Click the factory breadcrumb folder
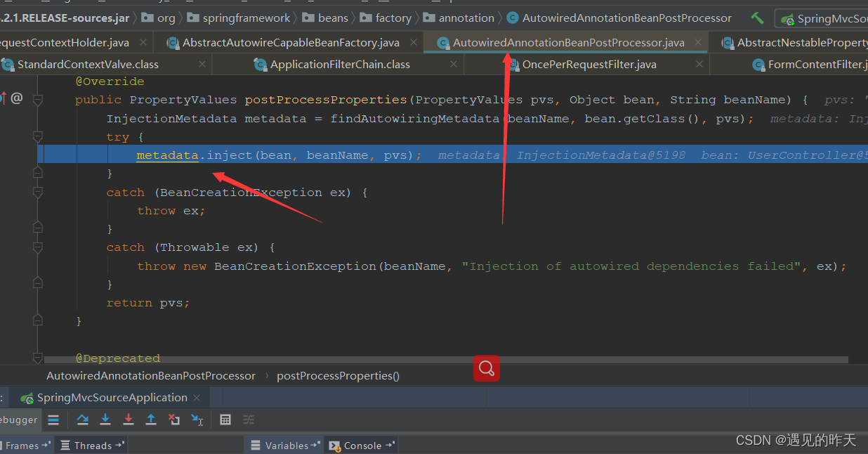This screenshot has height=454, width=868. click(x=386, y=18)
